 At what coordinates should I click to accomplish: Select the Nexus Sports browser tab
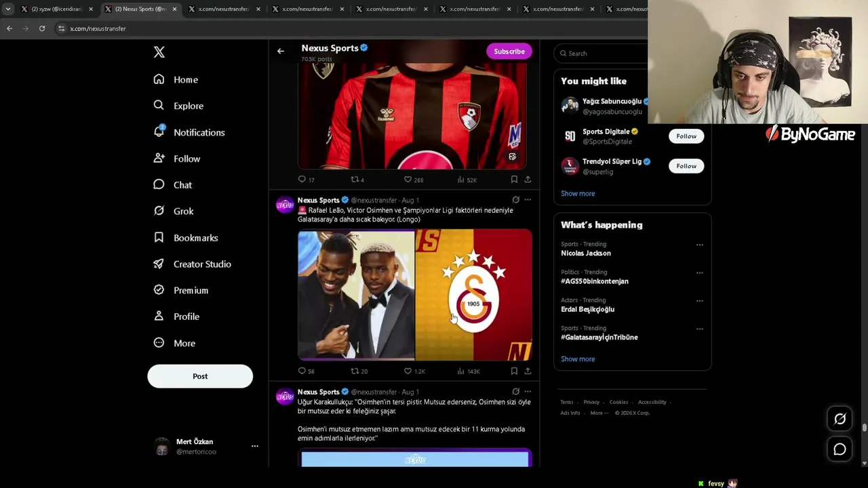pyautogui.click(x=140, y=9)
